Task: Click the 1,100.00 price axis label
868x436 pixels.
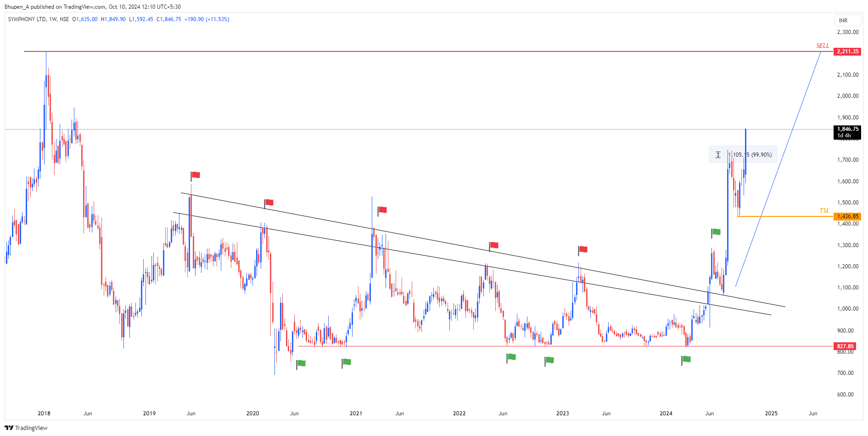Action: click(848, 288)
